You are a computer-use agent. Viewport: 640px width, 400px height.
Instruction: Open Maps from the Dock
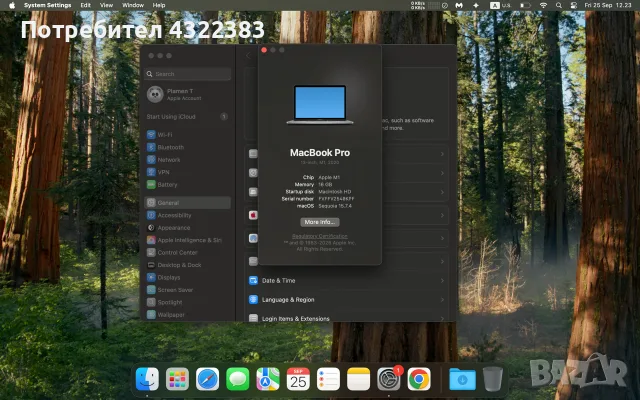268,379
